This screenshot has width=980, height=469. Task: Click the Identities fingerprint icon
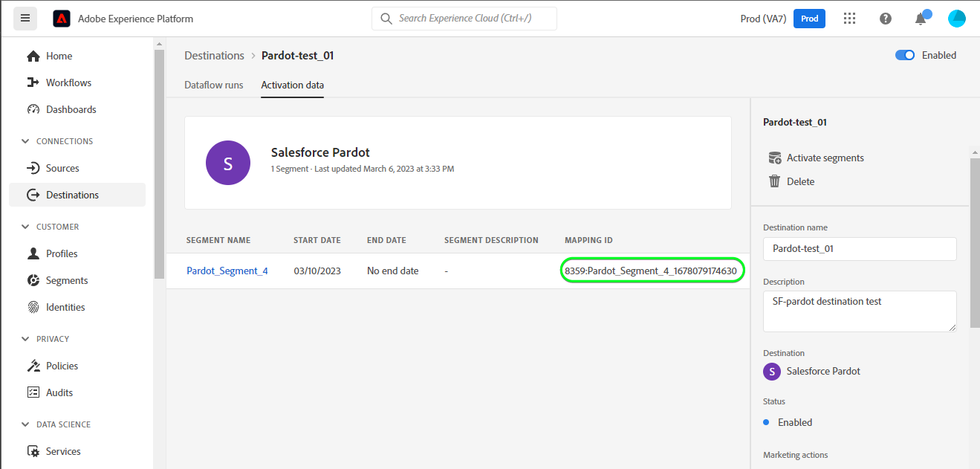pos(33,307)
